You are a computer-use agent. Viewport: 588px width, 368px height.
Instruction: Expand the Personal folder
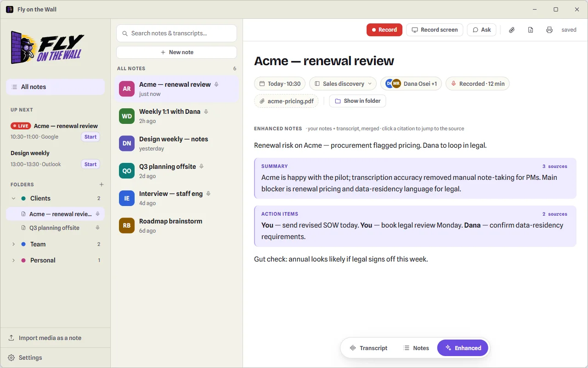tap(14, 260)
